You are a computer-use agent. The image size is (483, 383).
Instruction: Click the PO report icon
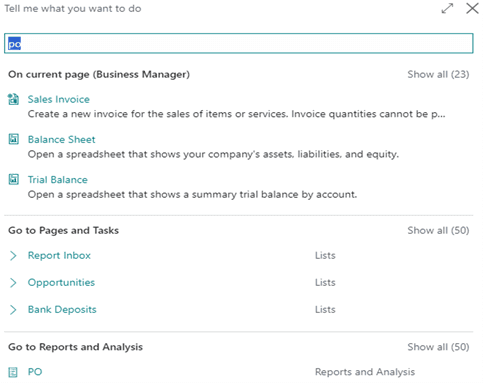point(13,372)
